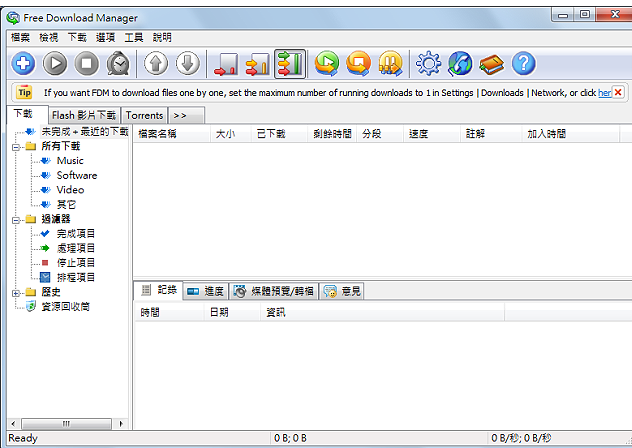Select the 停止項目 filter

(76, 263)
